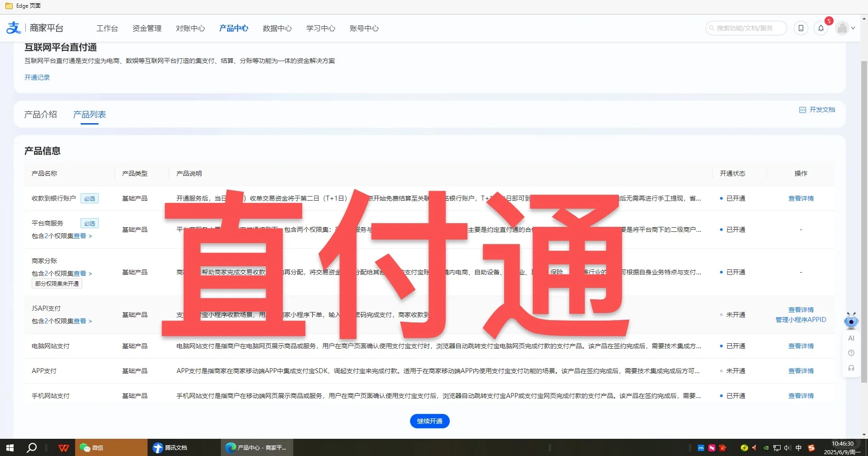Select the 产品中心 menu item
The width and height of the screenshot is (868, 456).
234,28
